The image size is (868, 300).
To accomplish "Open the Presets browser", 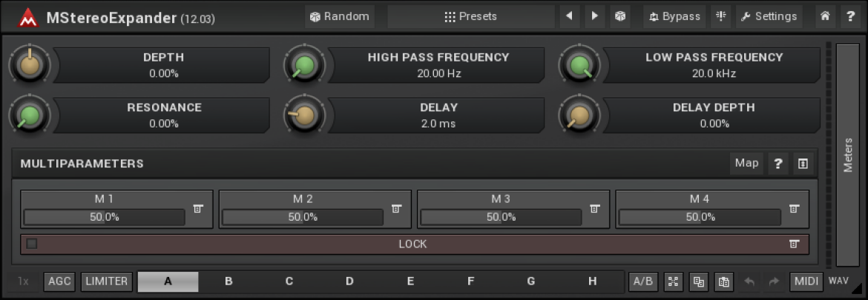I will pyautogui.click(x=470, y=16).
